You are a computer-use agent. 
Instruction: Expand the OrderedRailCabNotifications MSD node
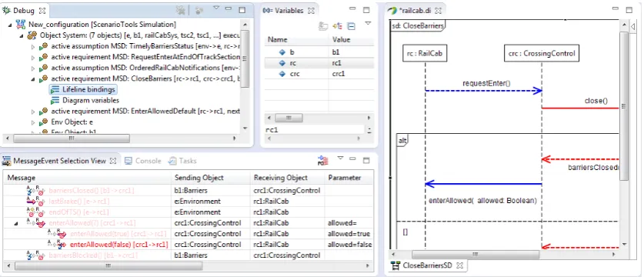click(x=33, y=68)
